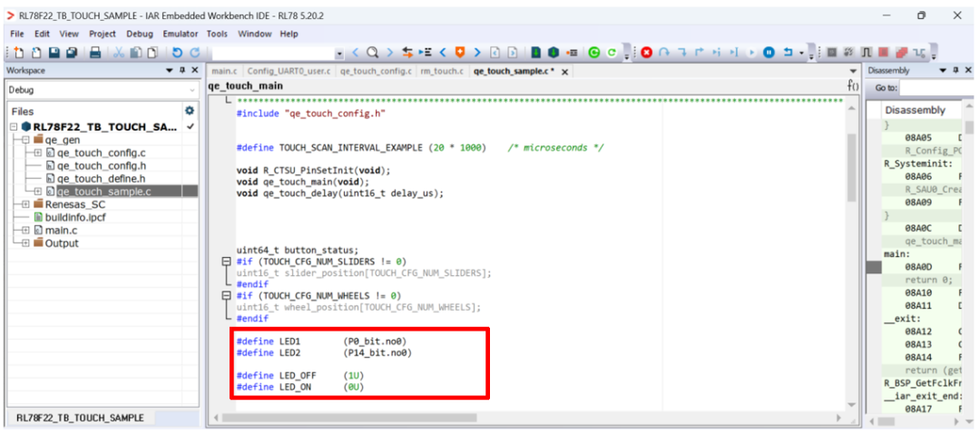Pin the Workspace panel

[182, 71]
